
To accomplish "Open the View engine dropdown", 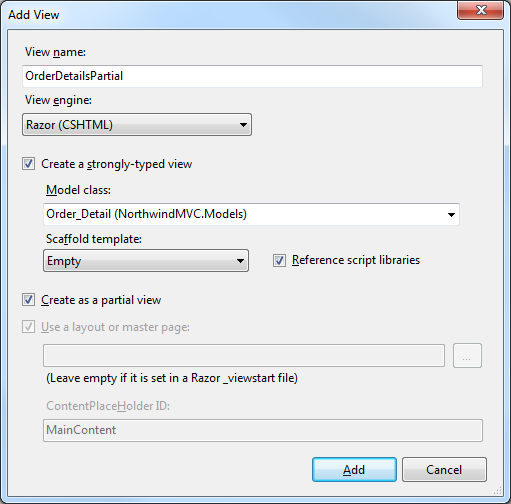I will (137, 125).
